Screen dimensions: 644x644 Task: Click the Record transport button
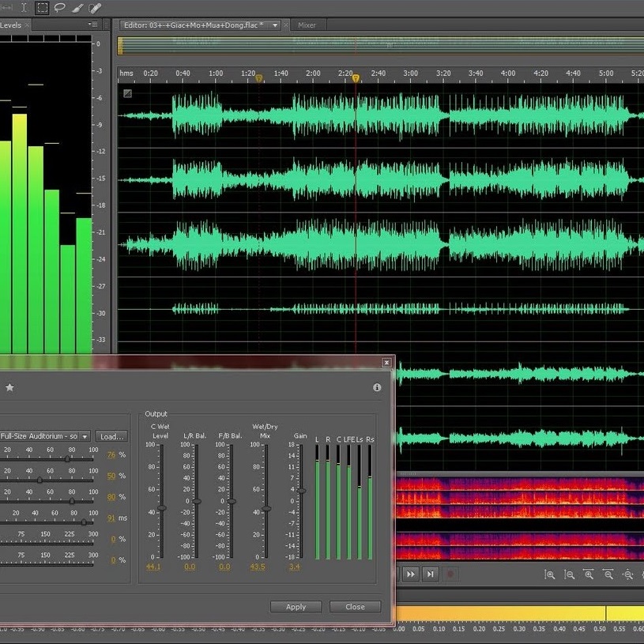click(x=450, y=574)
